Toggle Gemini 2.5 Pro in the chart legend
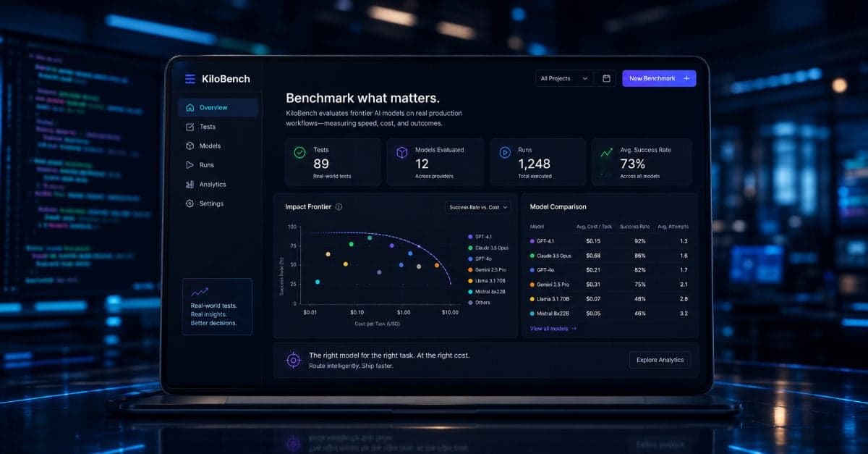868x454 pixels. coord(488,269)
